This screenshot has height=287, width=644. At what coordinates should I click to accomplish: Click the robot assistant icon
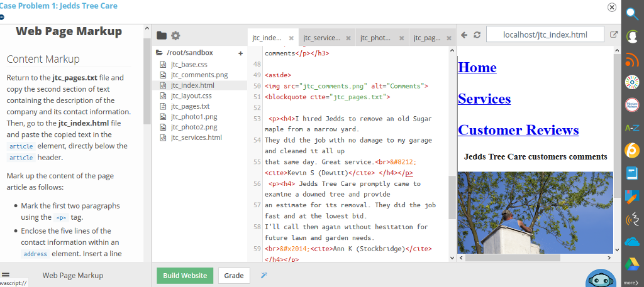tap(601, 279)
